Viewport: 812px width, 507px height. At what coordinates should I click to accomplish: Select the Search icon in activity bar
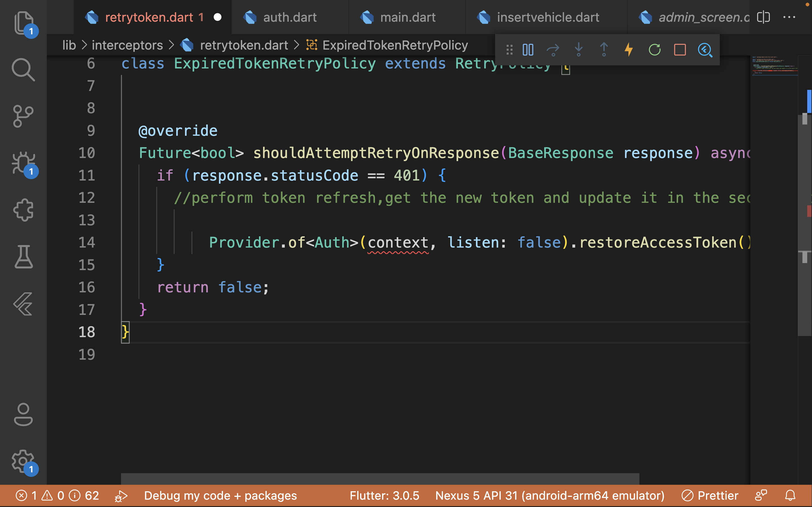click(x=23, y=70)
